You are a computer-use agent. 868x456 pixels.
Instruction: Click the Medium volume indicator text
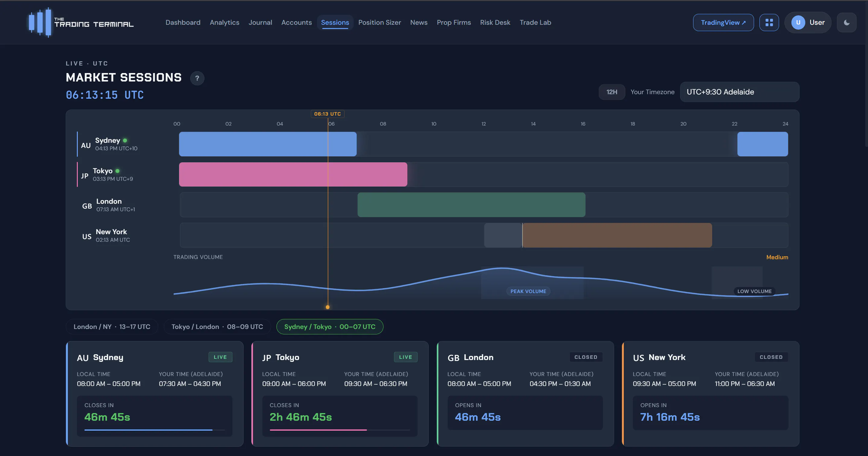[777, 257]
